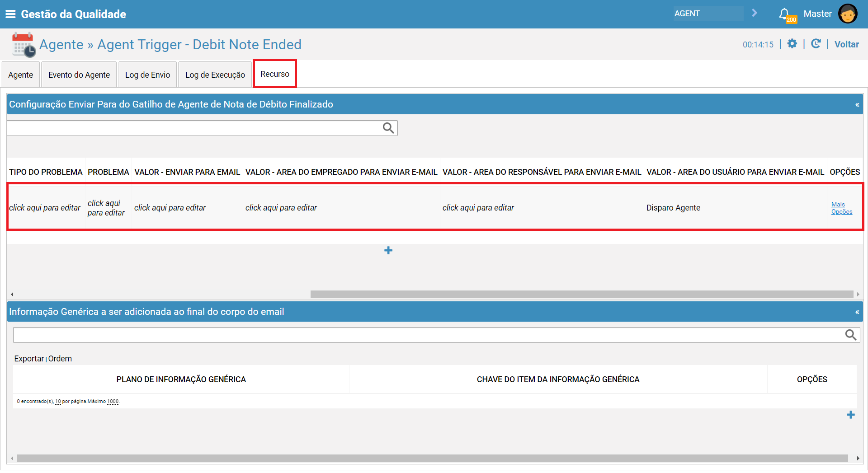This screenshot has height=473, width=868.
Task: Click the PROBLEMA column header
Action: [x=108, y=172]
